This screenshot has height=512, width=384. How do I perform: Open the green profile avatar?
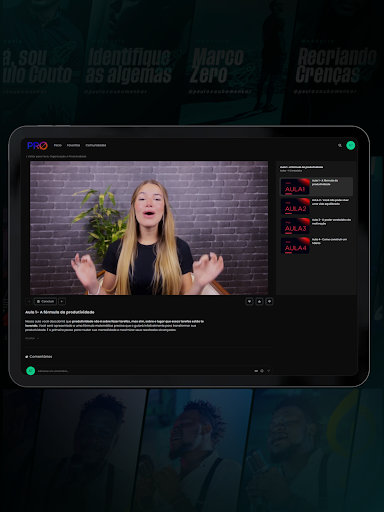350,145
